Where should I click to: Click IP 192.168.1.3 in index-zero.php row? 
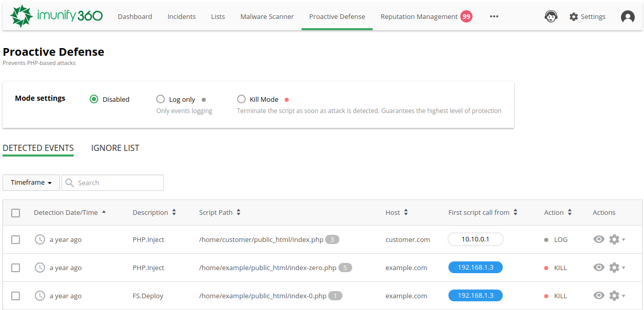(x=476, y=268)
